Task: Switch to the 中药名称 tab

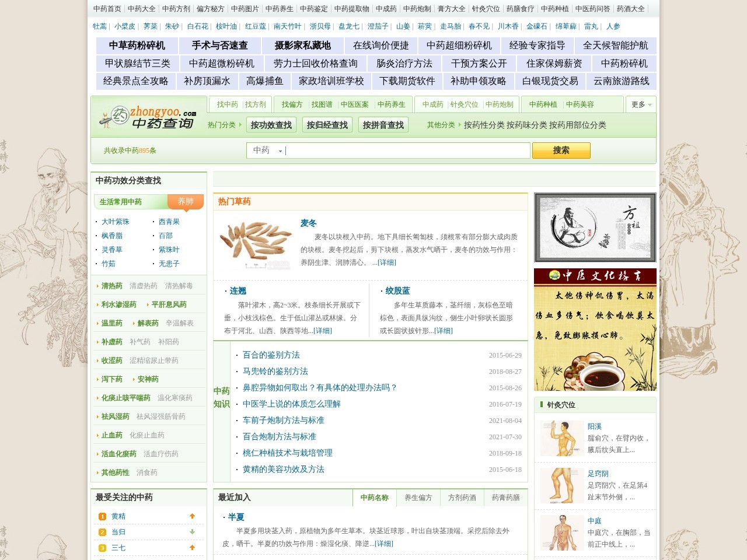Action: [374, 498]
